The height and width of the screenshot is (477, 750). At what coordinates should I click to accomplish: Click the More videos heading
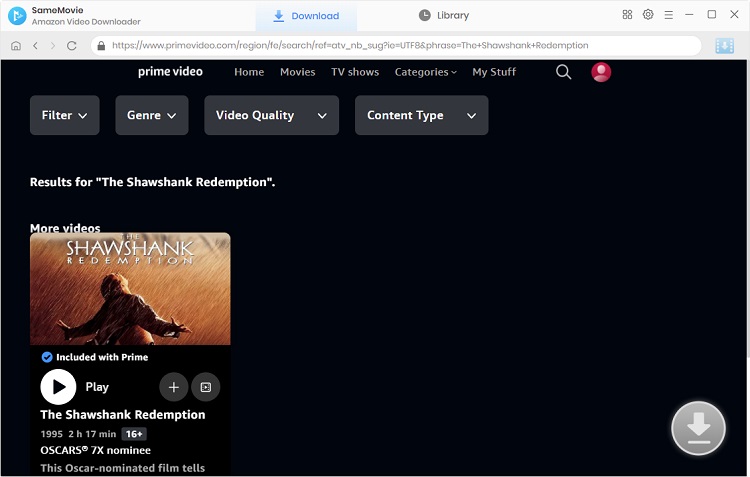(65, 228)
